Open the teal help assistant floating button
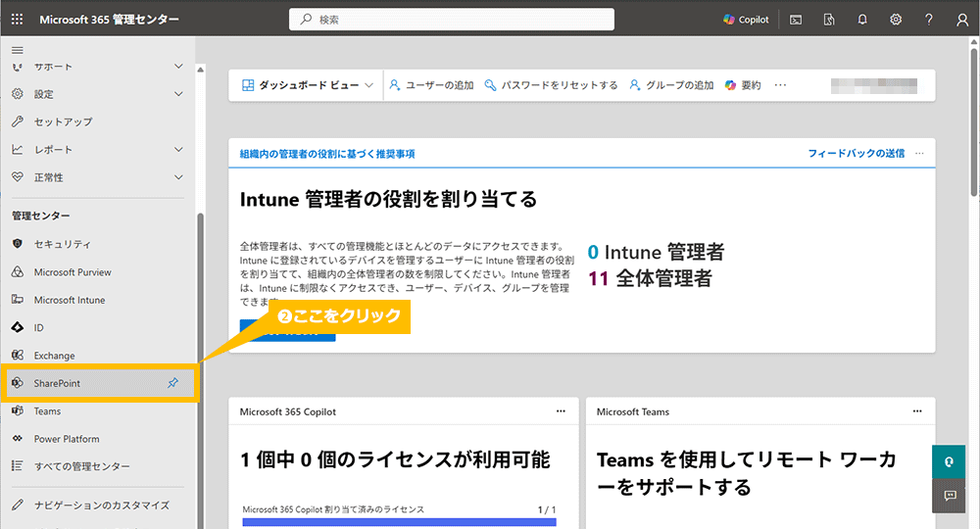Screen dimensions: 980x529 pyautogui.click(x=949, y=462)
